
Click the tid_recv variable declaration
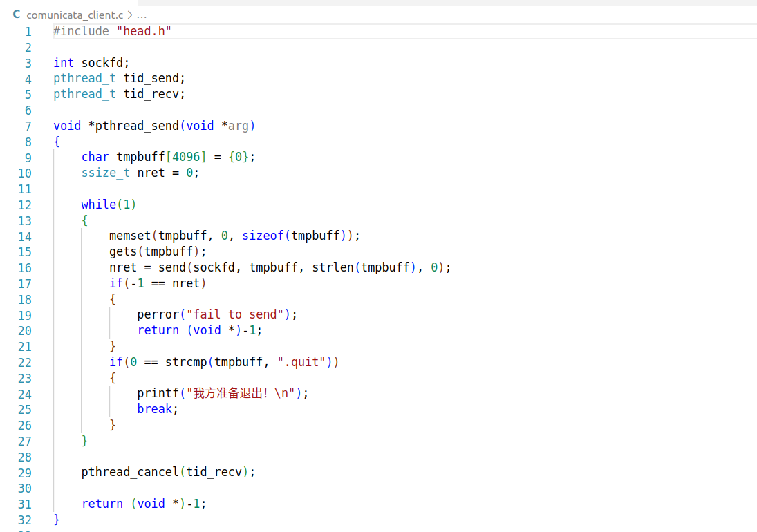(151, 94)
